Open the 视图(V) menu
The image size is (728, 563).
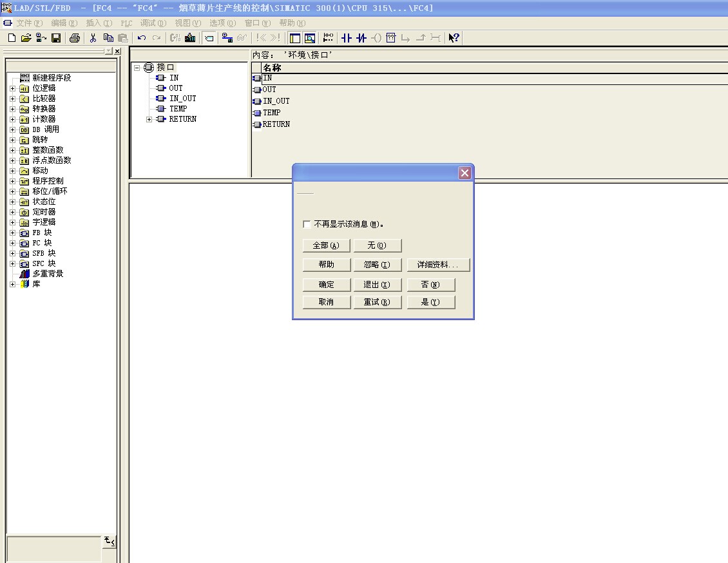[188, 23]
